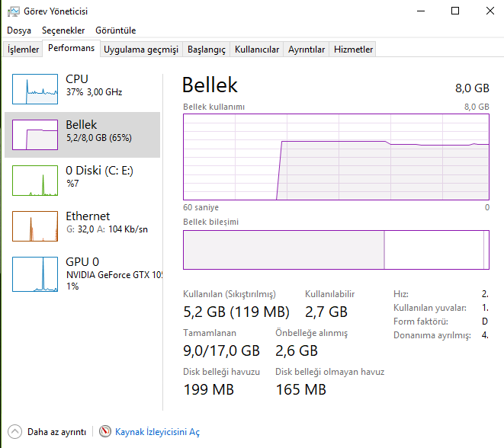Click the Bellek kullanımı usage graph
Viewport: 504px width, 448px height.
(x=336, y=157)
